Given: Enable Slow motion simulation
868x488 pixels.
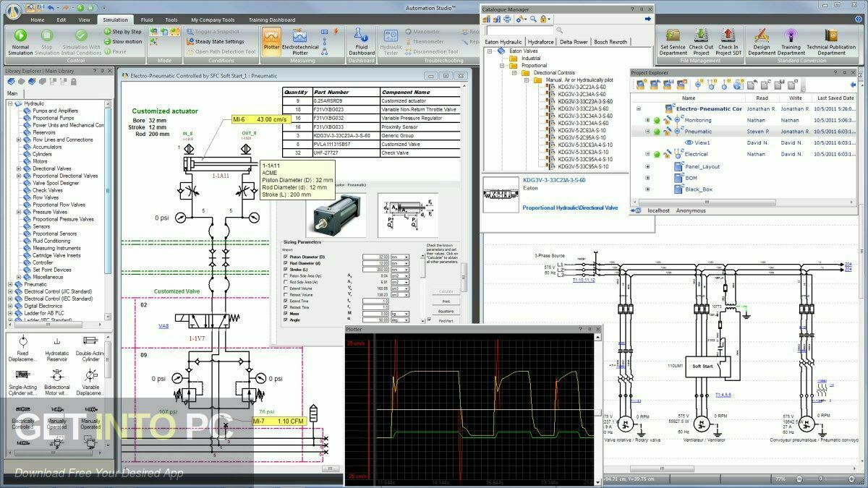Looking at the screenshot, I should coord(122,42).
